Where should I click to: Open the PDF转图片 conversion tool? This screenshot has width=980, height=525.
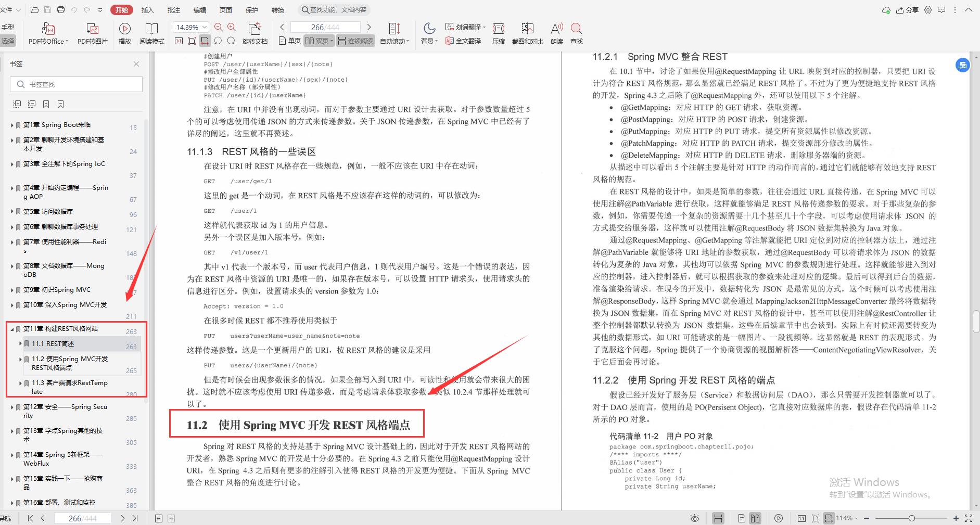click(x=93, y=34)
